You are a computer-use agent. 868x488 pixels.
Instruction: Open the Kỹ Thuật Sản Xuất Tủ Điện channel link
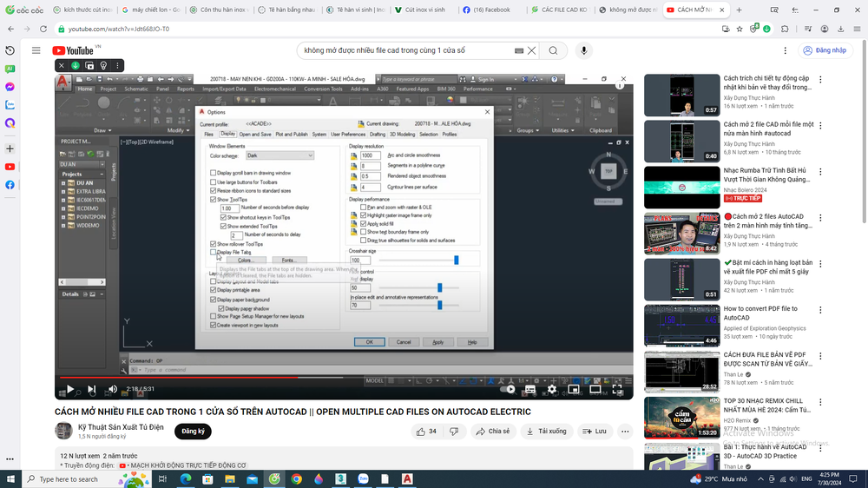pyautogui.click(x=121, y=426)
